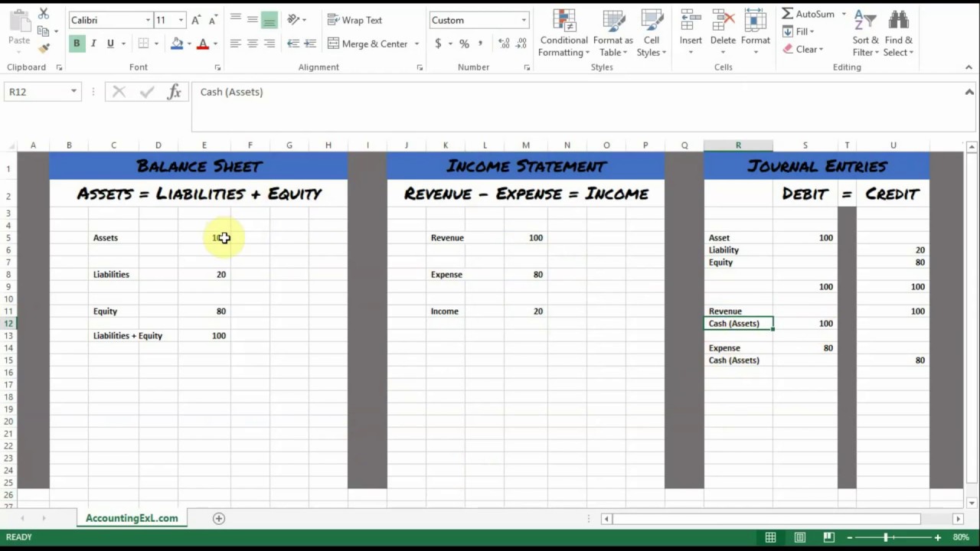Open the Name Box R12 dropdown arrow
The image size is (980, 551).
73,92
